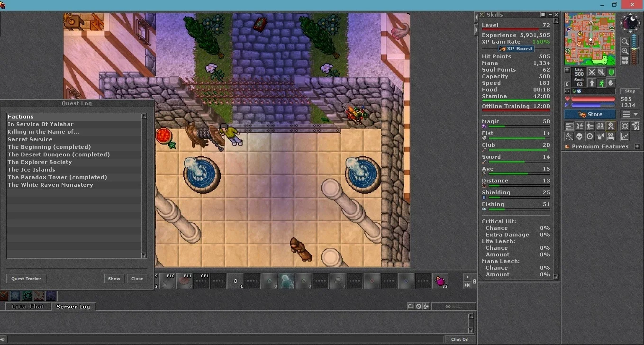Select chase opponent running mode
The height and width of the screenshot is (345, 644).
601,83
